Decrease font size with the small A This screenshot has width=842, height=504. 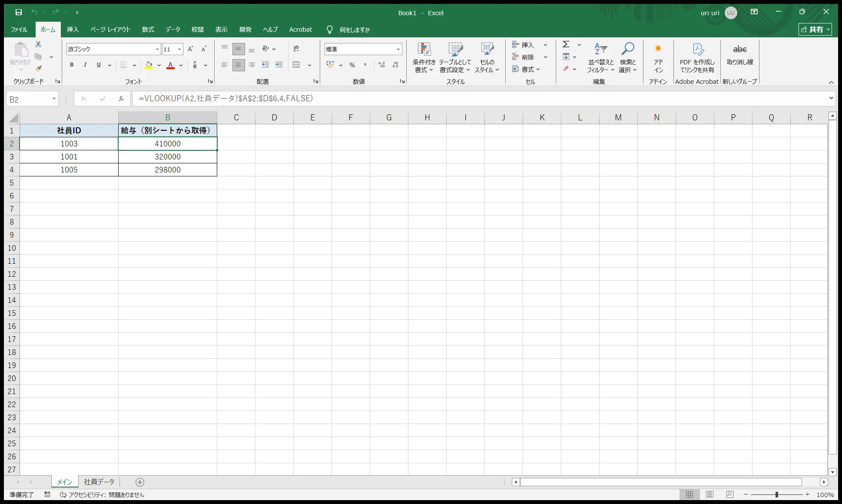point(204,49)
